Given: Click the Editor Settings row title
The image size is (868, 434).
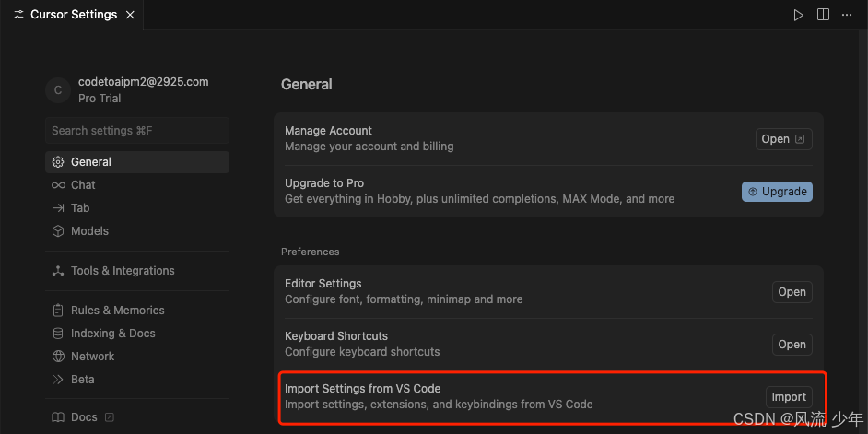Looking at the screenshot, I should (x=323, y=284).
